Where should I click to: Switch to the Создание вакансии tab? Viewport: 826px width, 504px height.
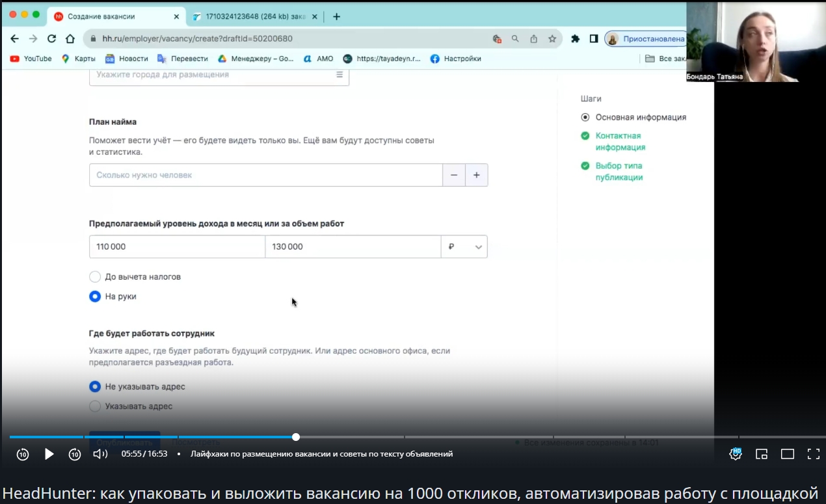115,16
